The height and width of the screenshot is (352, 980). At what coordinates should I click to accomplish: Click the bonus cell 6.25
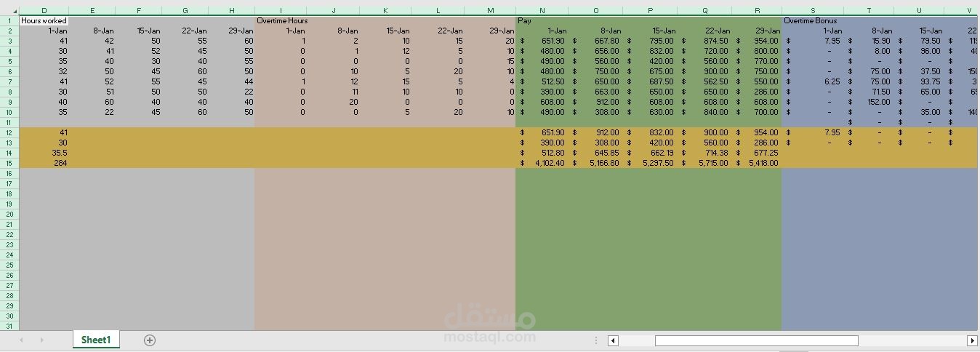(x=813, y=81)
